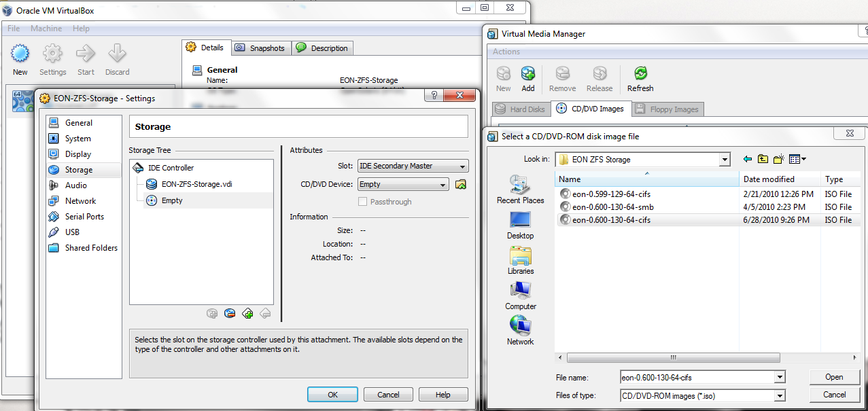Open Recent Places in file dialog sidebar
The image size is (868, 411).
click(521, 190)
